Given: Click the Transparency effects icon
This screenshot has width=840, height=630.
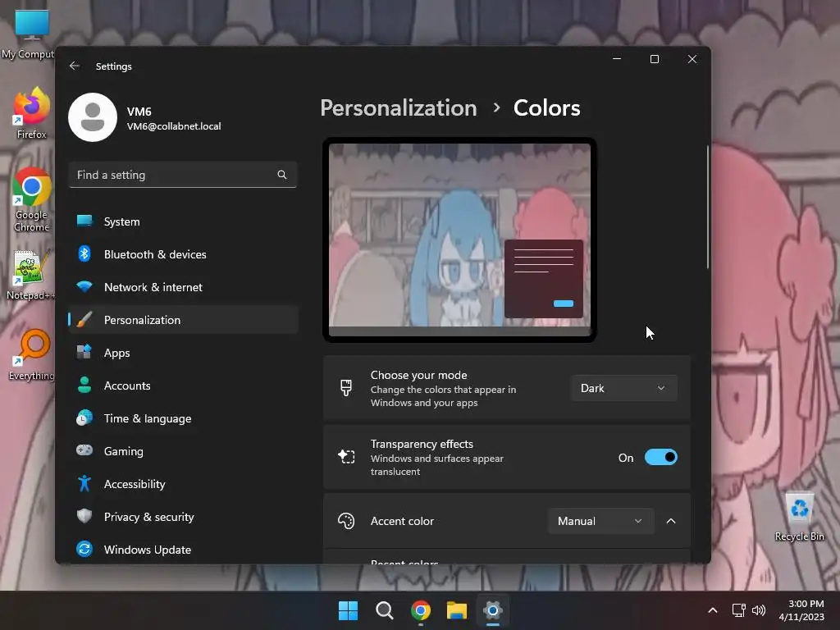Looking at the screenshot, I should coord(346,456).
